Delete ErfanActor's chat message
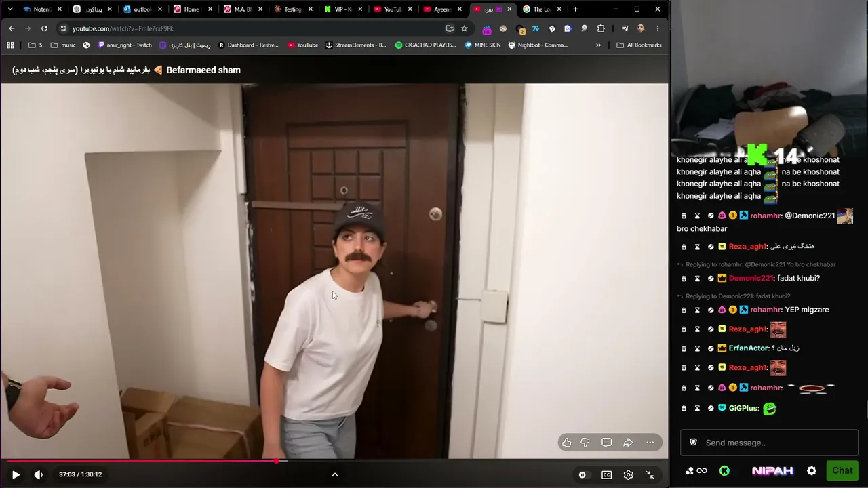 (684, 348)
